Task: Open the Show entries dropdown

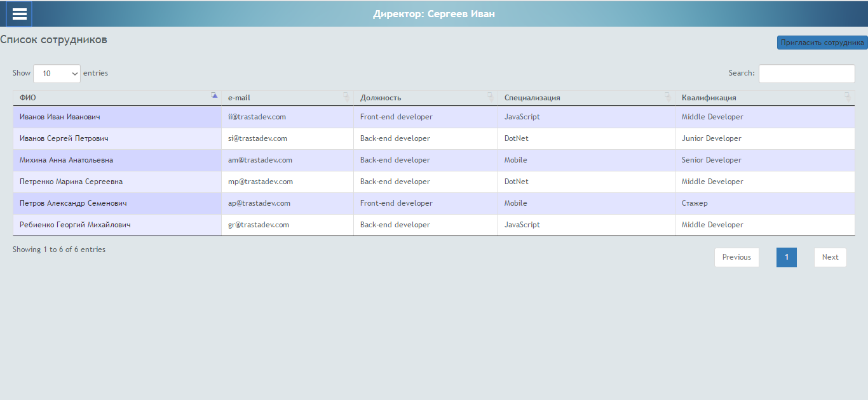Action: coord(57,74)
